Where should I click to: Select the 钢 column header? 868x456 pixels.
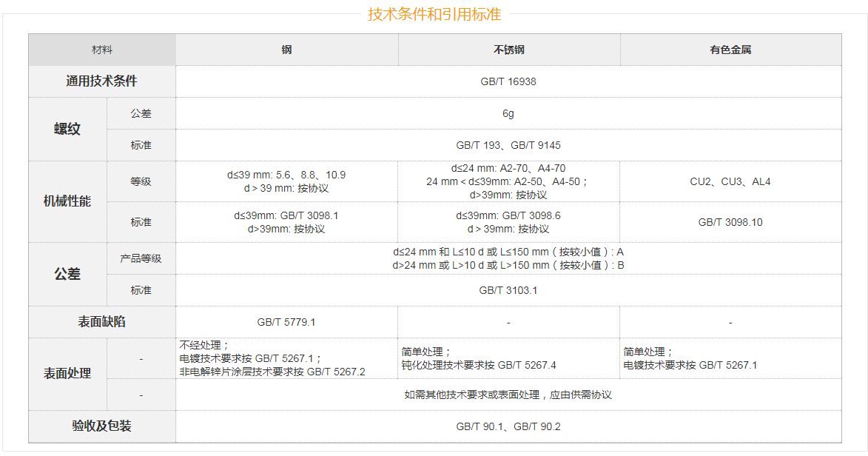[x=287, y=50]
